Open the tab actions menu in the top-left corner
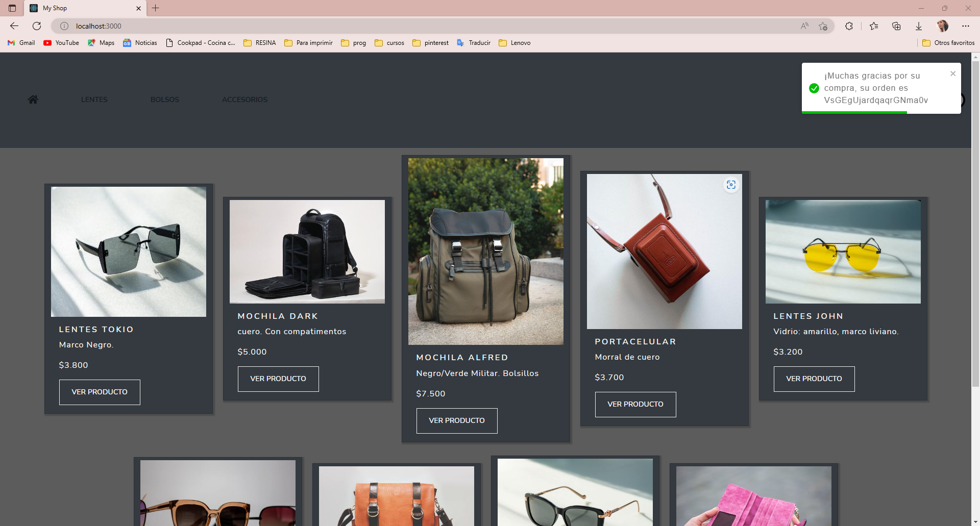The width and height of the screenshot is (980, 526). (11, 8)
